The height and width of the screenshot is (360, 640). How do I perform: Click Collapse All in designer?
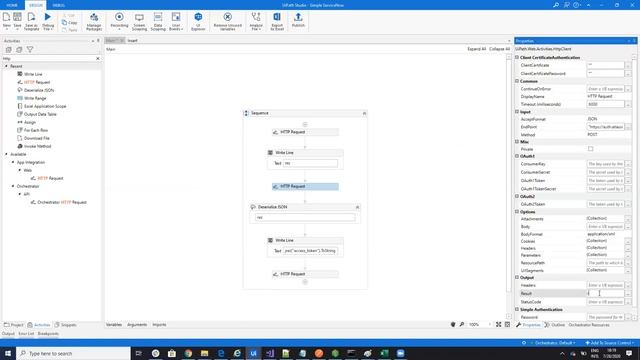499,49
